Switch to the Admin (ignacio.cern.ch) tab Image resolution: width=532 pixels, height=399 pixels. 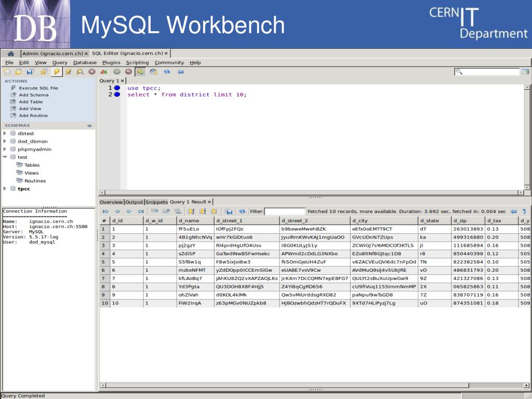53,54
